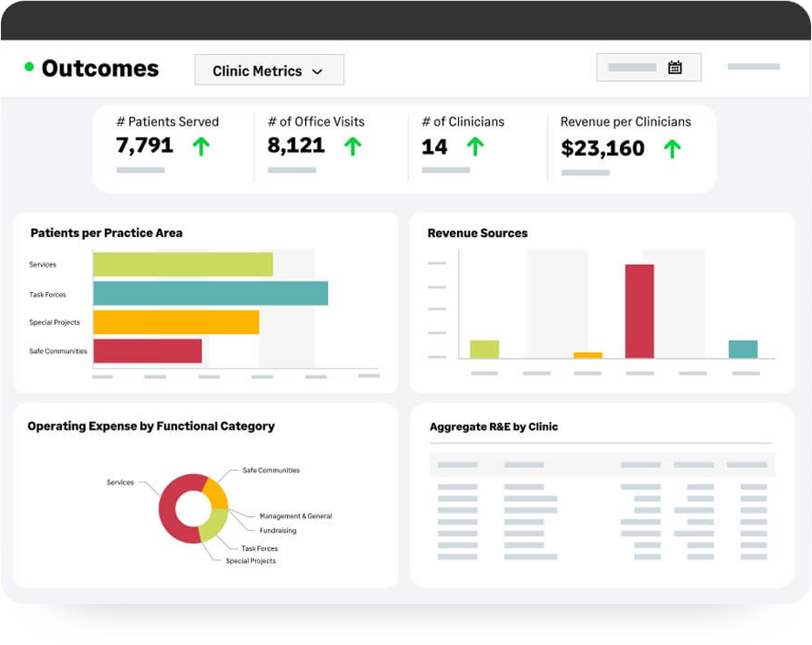The height and width of the screenshot is (645, 812).
Task: Click the Office Visits green up arrow
Action: click(352, 146)
